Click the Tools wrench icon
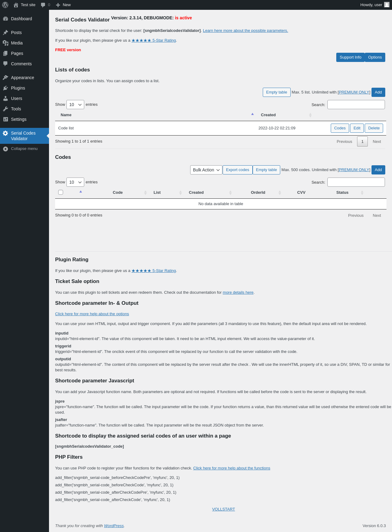The width and height of the screenshot is (392, 532). (6, 109)
